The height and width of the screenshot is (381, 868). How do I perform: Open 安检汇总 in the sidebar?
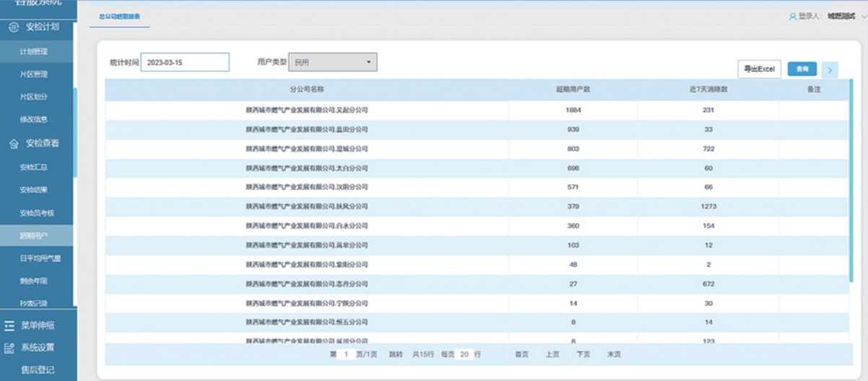click(34, 167)
